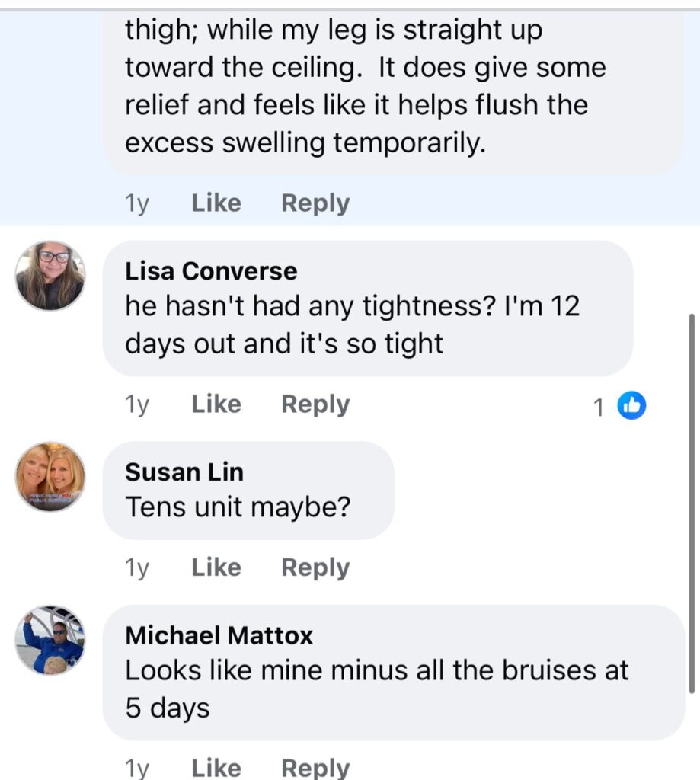
Task: Click the reaction count on Lisa's comment
Action: pyautogui.click(x=599, y=408)
